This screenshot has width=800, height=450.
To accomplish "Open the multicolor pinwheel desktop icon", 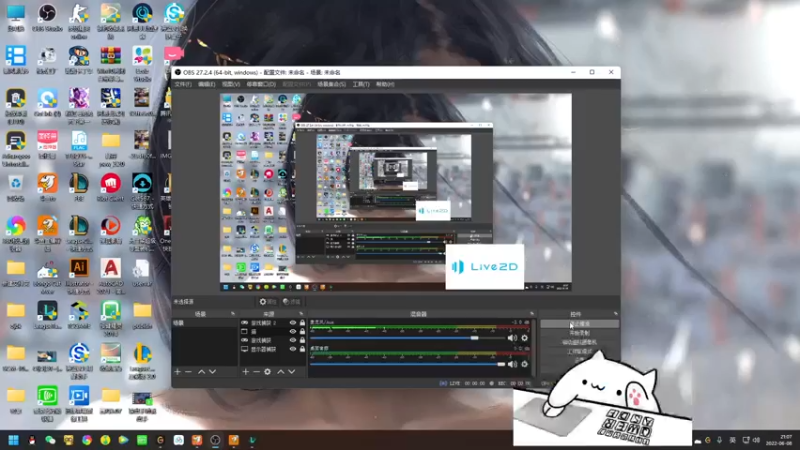I will (x=16, y=232).
